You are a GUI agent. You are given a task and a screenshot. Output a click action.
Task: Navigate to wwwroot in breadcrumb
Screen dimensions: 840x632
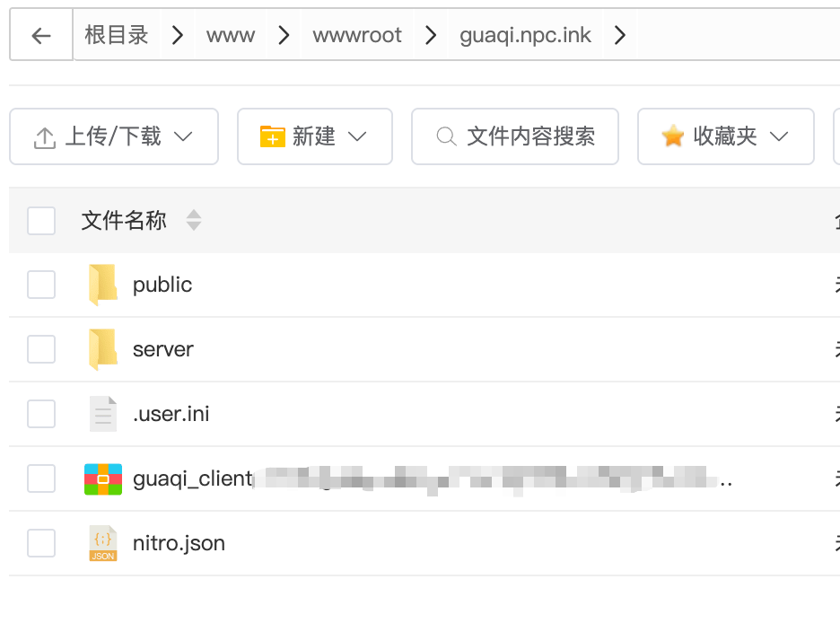click(357, 35)
